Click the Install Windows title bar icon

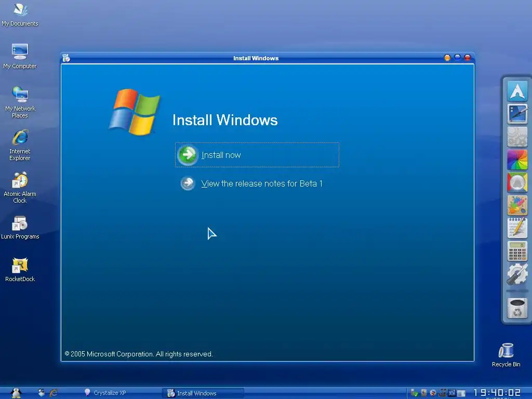pos(66,58)
